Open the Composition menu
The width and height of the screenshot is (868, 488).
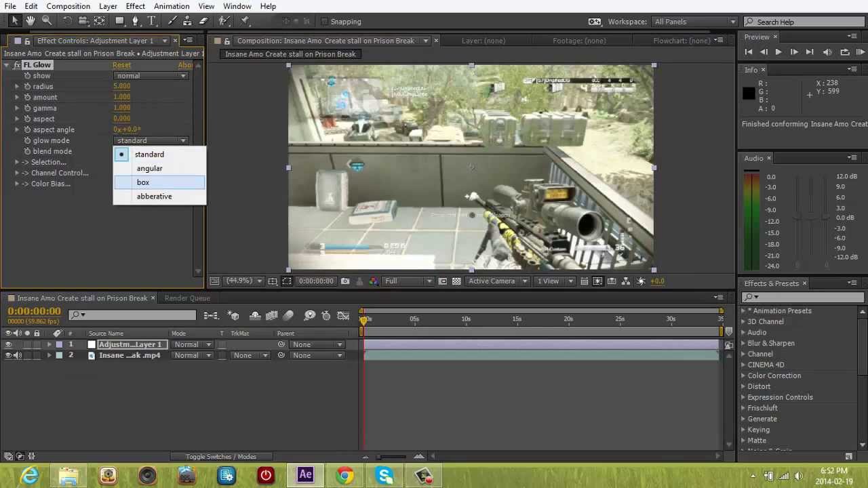point(68,6)
